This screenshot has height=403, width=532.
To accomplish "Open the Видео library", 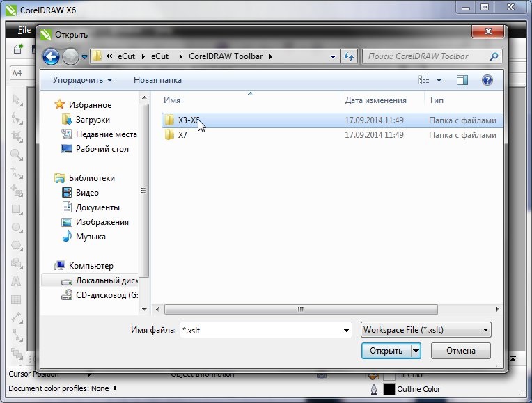I will tap(87, 193).
